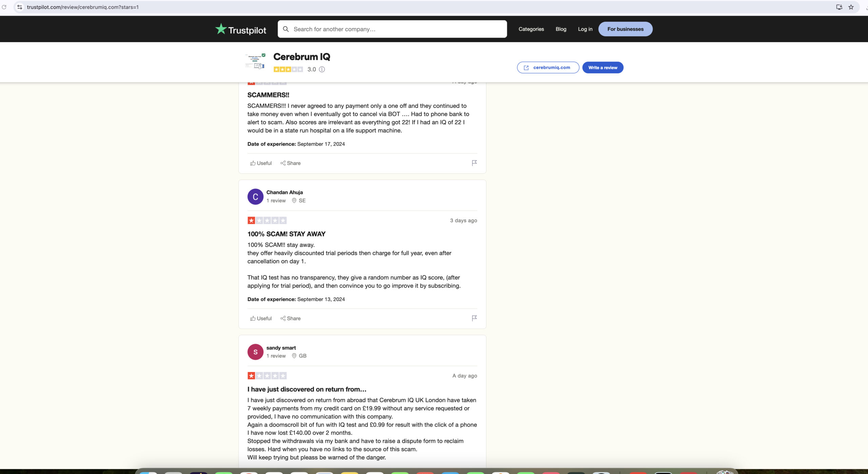Click the SCAMMERS!! review heading

click(268, 95)
